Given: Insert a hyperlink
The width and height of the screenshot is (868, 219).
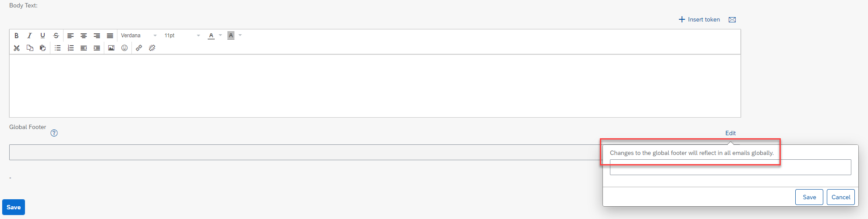Looking at the screenshot, I should tap(139, 48).
